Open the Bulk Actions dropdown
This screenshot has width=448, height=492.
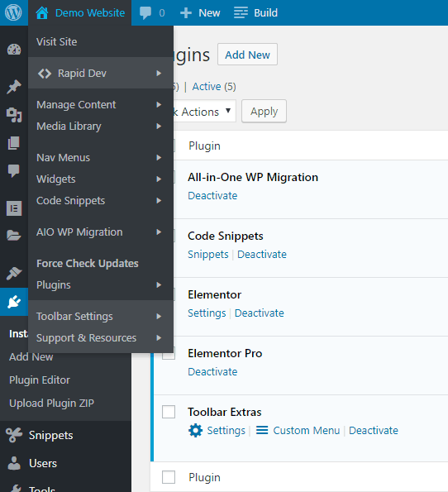(204, 111)
